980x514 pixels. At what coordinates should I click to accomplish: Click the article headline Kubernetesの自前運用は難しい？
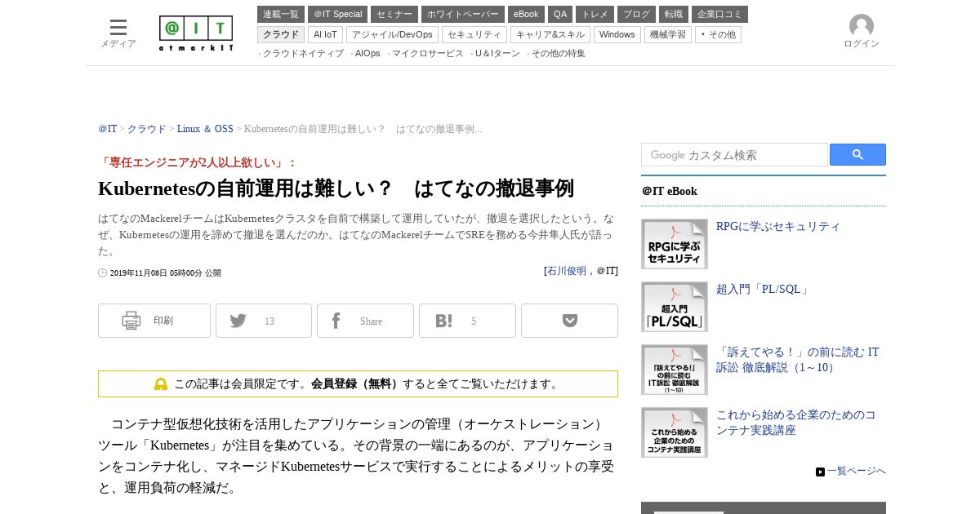click(336, 188)
